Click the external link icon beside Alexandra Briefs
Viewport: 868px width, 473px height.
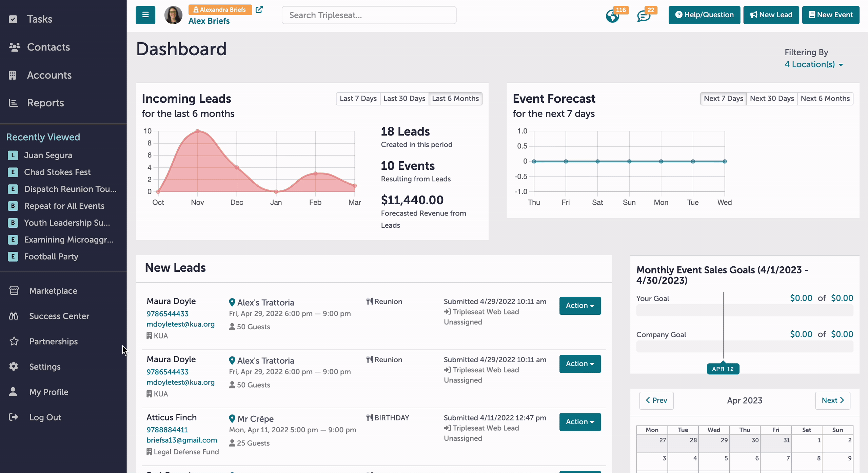tap(259, 9)
